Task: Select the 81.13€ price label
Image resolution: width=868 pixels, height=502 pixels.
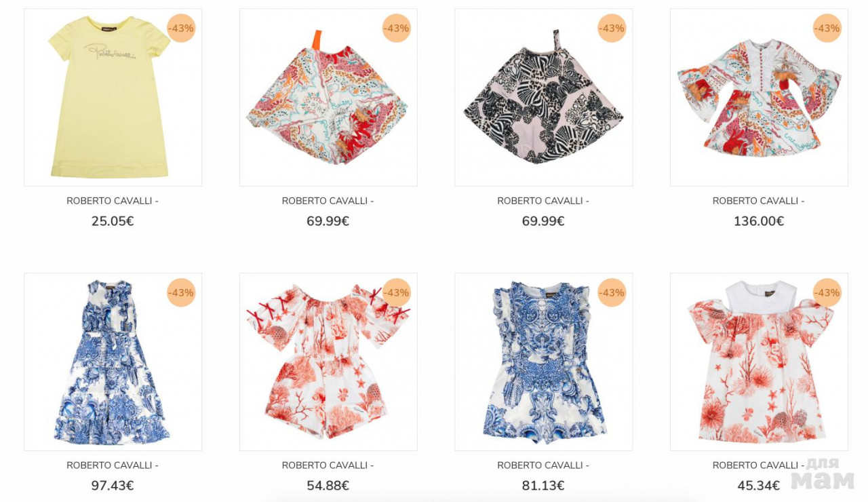Action: coord(543,486)
